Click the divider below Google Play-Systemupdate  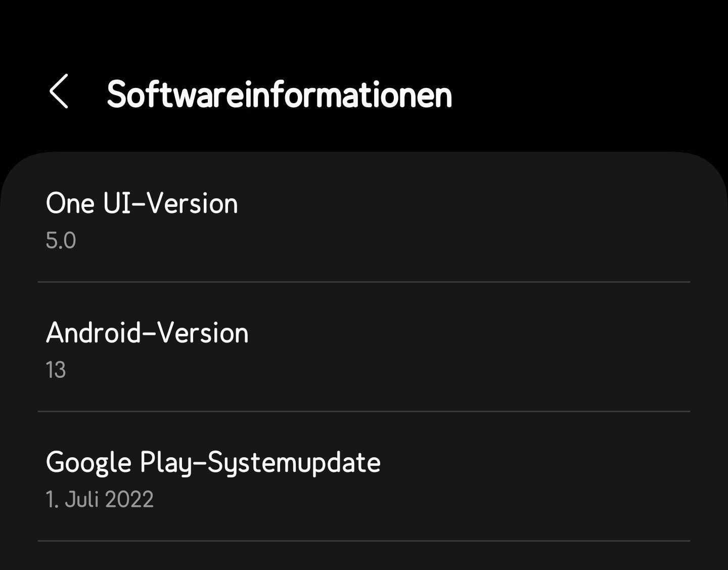click(x=364, y=541)
